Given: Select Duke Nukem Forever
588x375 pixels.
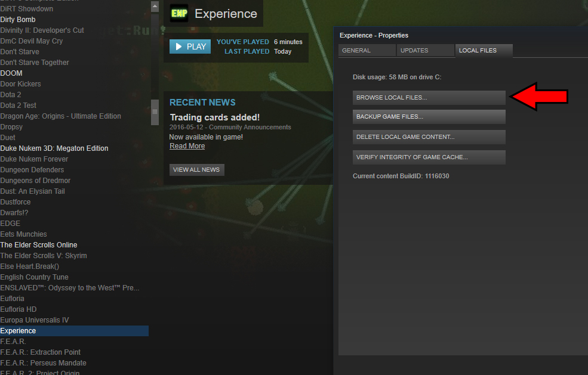Looking at the screenshot, I should point(34,159).
